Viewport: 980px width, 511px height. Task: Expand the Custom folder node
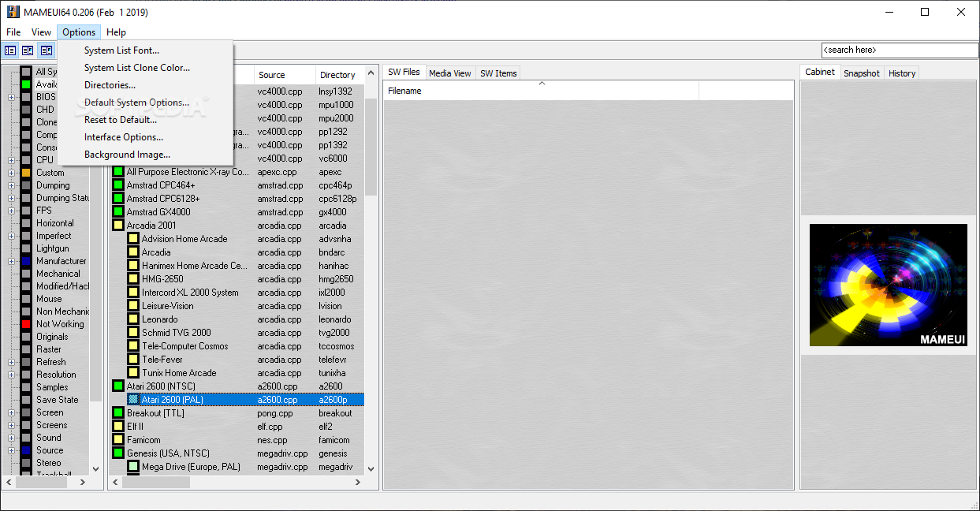[11, 173]
